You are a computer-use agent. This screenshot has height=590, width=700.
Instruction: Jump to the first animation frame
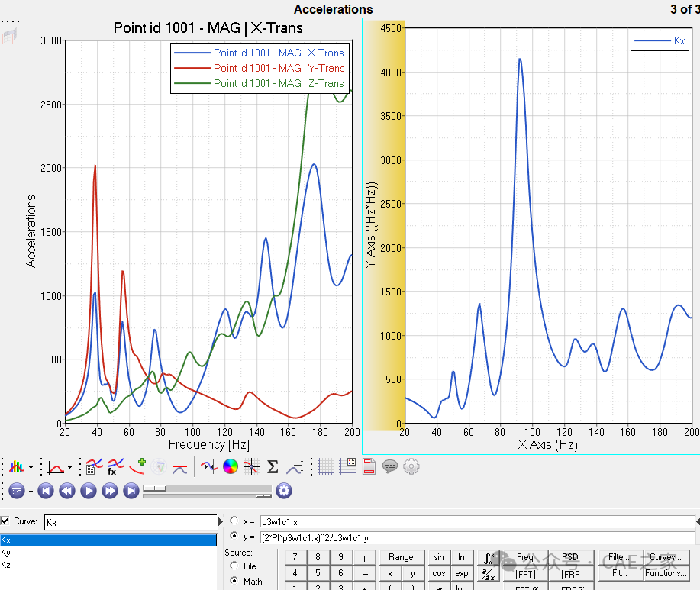pos(46,491)
